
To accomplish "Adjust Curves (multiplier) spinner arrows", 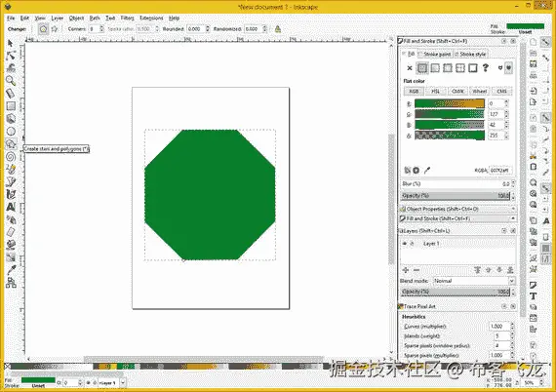I will point(512,326).
